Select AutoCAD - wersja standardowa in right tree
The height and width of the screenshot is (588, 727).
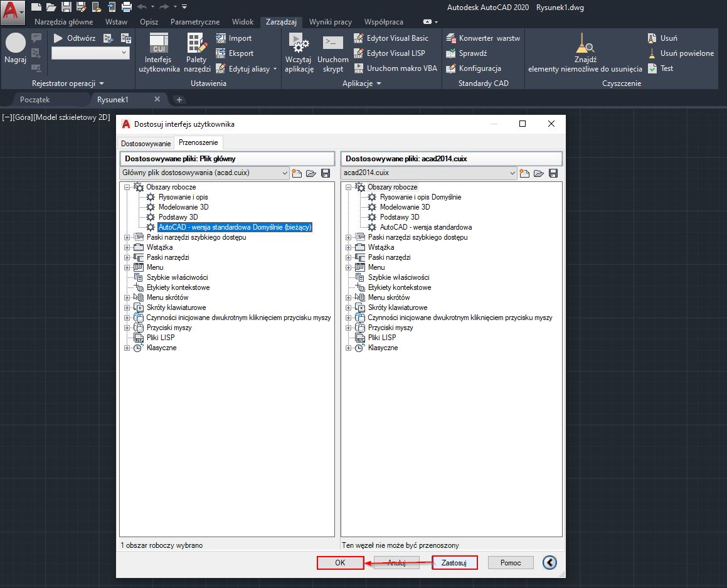426,227
